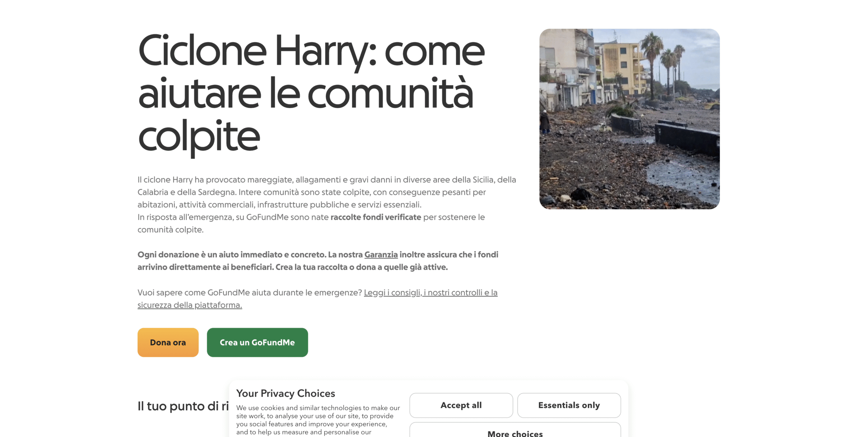
Task: Click the sentence starting "In risposta all'emergenza"
Action: [x=311, y=223]
